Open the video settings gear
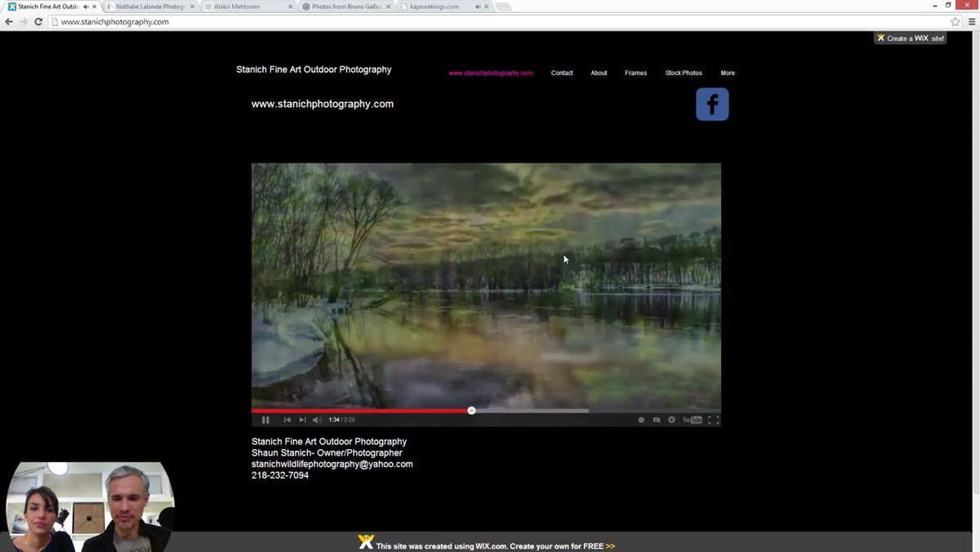 tap(672, 420)
